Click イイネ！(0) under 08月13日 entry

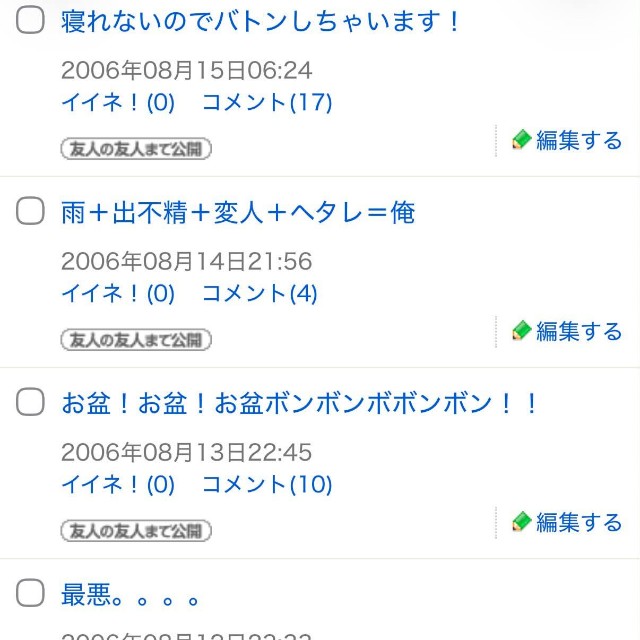click(118, 484)
